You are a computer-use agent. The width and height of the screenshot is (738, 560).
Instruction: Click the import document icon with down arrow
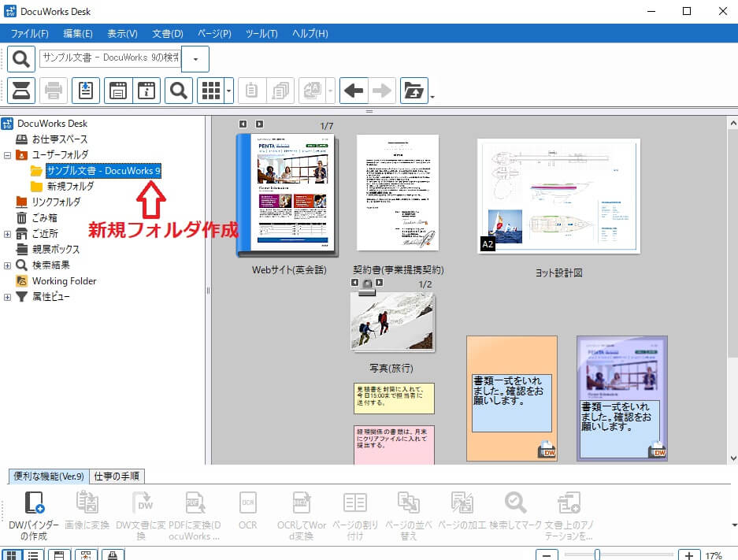[x=85, y=91]
